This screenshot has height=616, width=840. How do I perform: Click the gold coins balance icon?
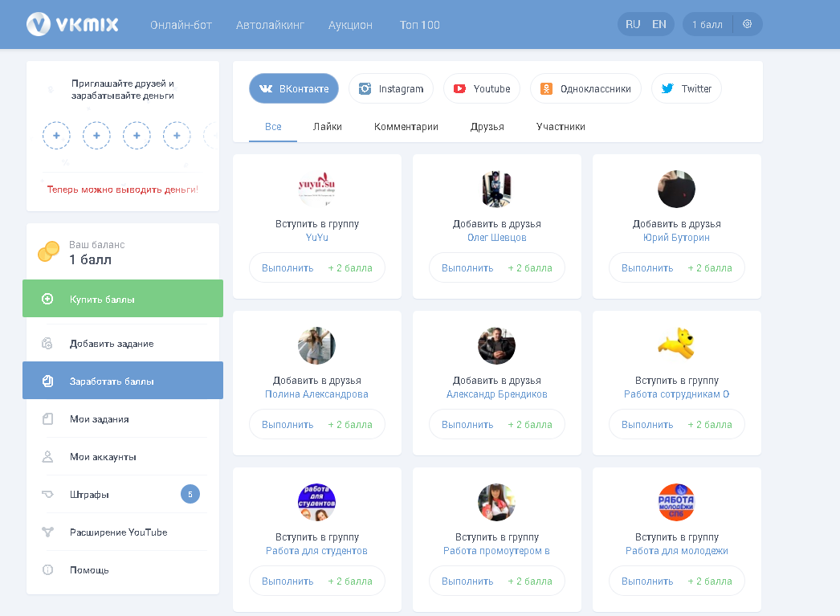(x=49, y=251)
